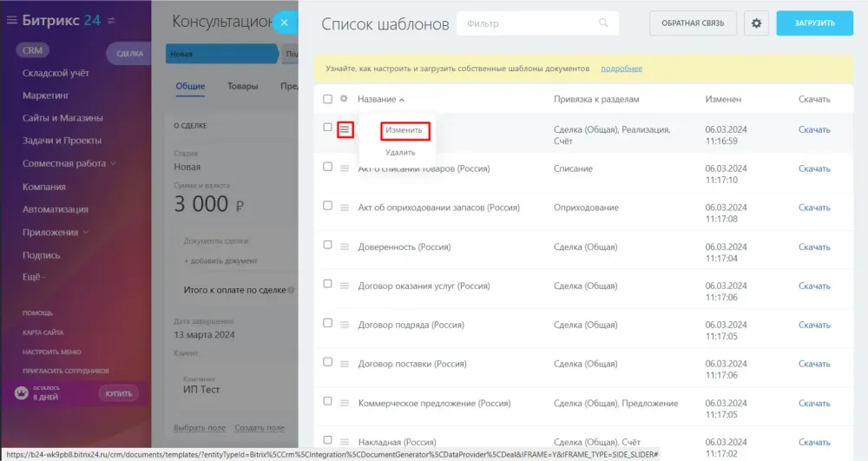This screenshot has height=461, width=868.
Task: Follow the подробнее link in the banner
Action: pyautogui.click(x=621, y=69)
